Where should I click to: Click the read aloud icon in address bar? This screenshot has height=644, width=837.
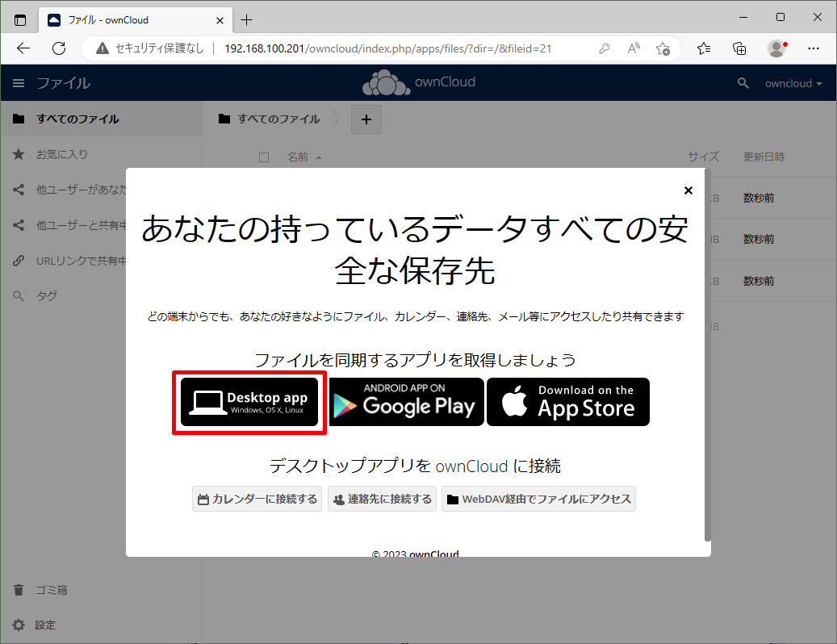(x=634, y=48)
